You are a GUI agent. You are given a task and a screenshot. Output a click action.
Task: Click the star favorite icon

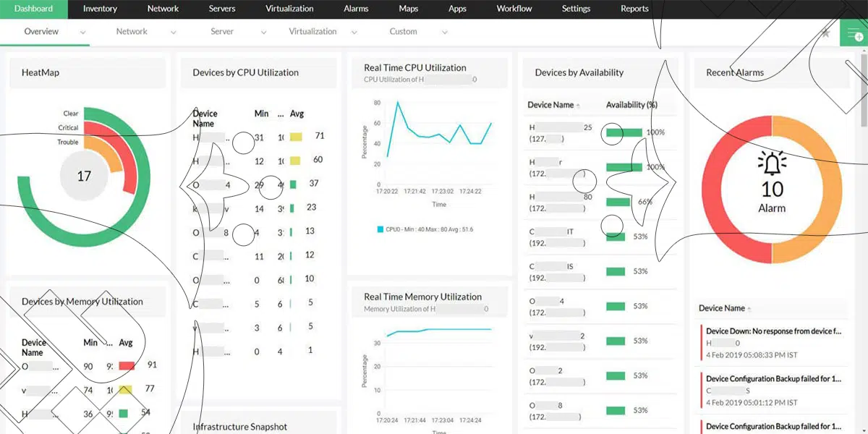tap(825, 33)
